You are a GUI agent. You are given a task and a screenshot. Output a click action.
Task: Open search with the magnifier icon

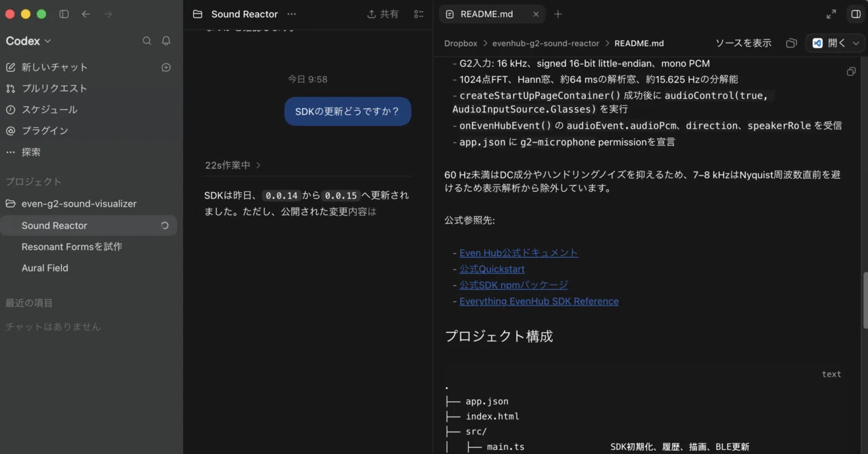[146, 41]
